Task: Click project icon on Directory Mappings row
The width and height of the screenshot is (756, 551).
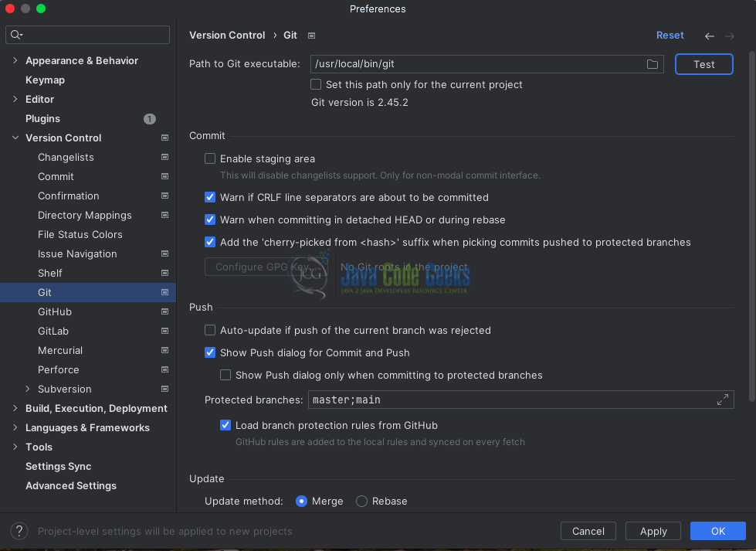Action: [165, 215]
